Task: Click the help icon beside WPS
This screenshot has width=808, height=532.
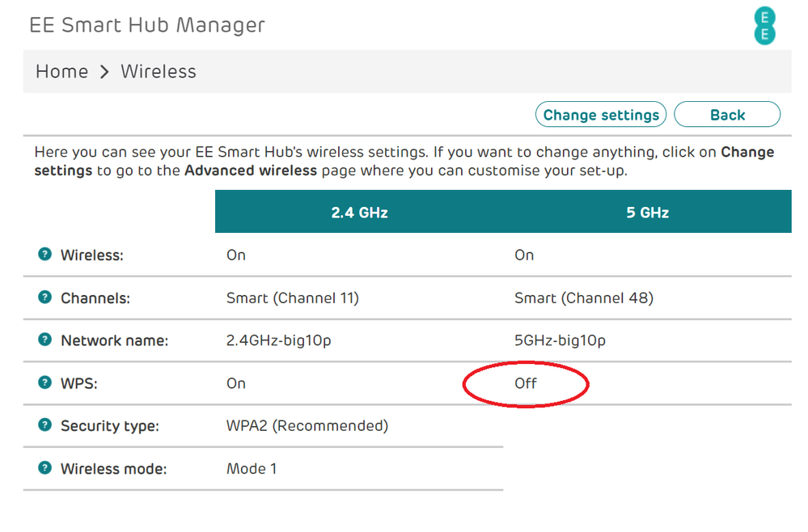Action: pos(44,382)
